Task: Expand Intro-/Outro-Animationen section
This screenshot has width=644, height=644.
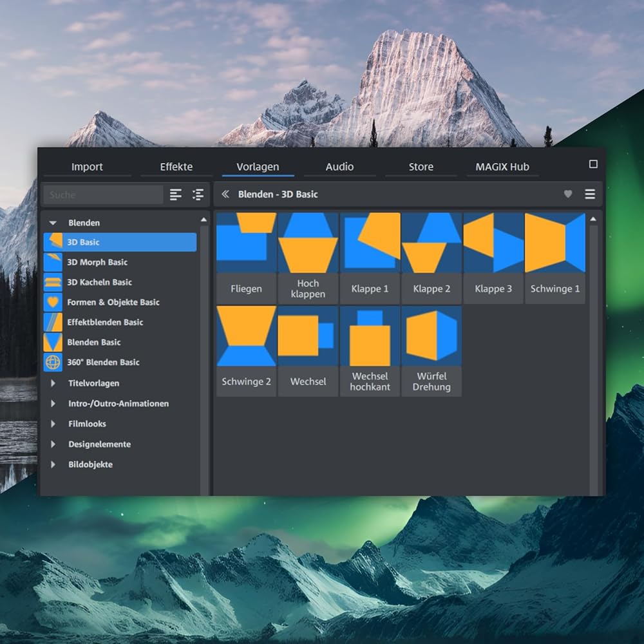Action: [x=53, y=404]
